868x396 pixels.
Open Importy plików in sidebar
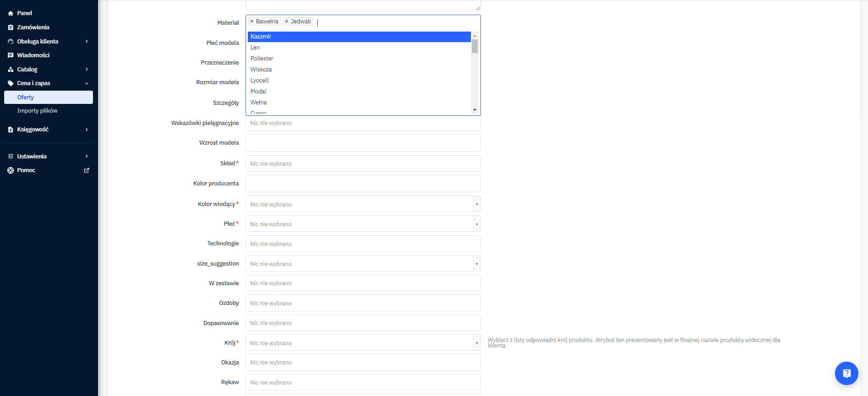[37, 111]
